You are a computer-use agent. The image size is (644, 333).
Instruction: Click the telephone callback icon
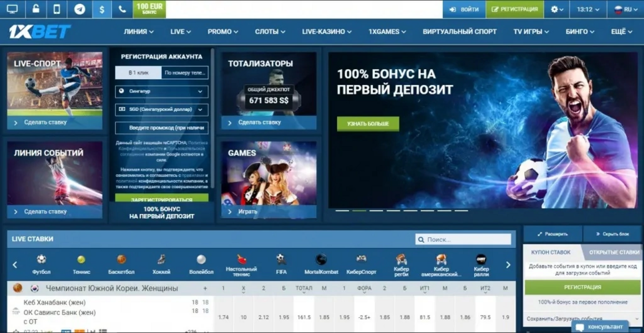point(122,9)
